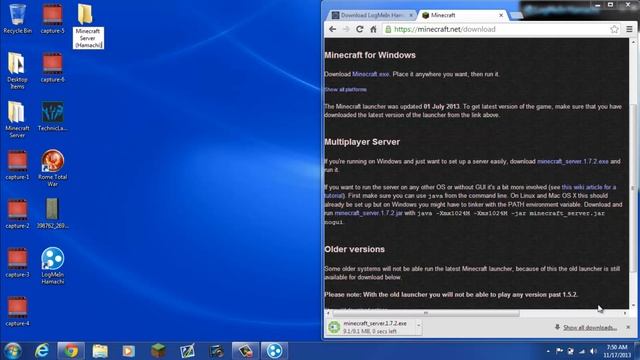Open the wiki article tutorial link
The height and width of the screenshot is (360, 640).
coord(589,187)
